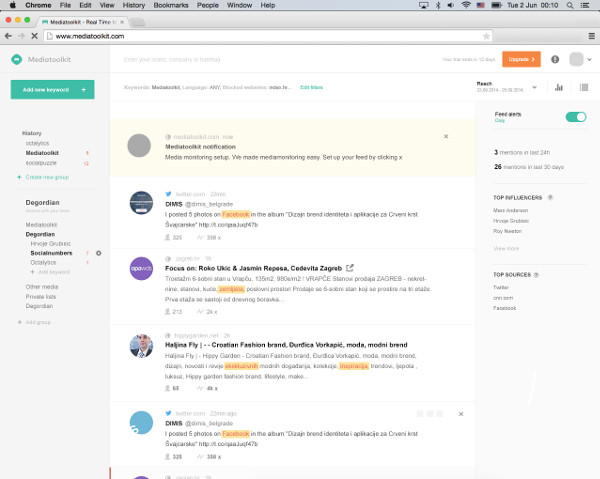Click the Twitter bird icon on first DIMIS post
600x479 pixels.
168,194
